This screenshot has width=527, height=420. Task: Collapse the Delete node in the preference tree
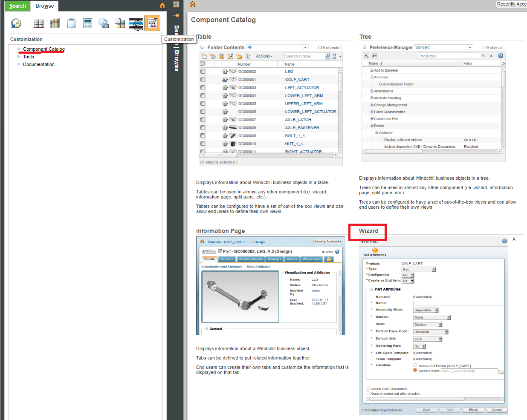[373, 125]
